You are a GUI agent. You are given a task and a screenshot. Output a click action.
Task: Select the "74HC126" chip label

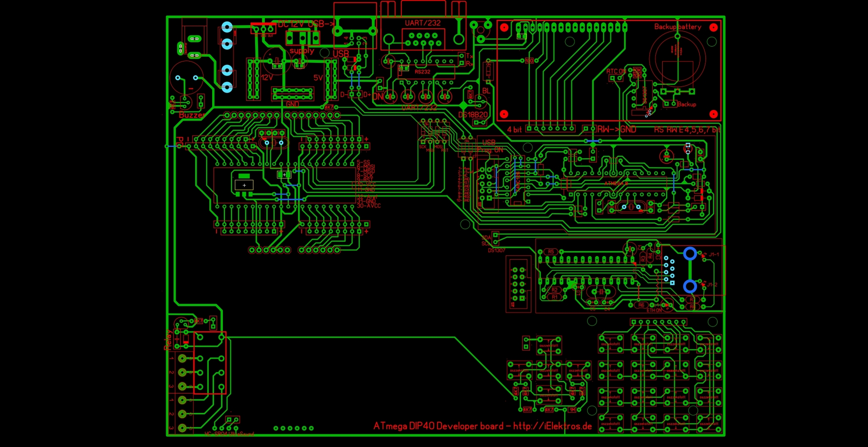pos(518,181)
